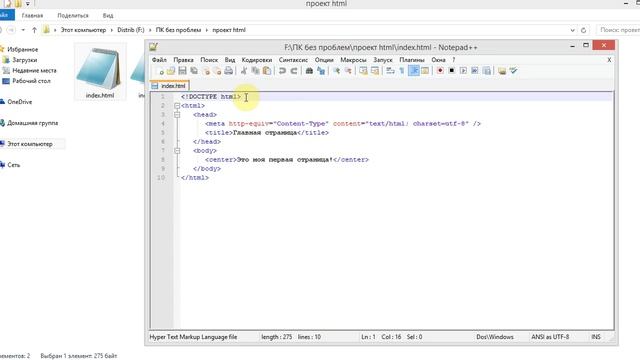Open Replace dialog from the toolbar
640x360 pixels.
click(x=321, y=71)
